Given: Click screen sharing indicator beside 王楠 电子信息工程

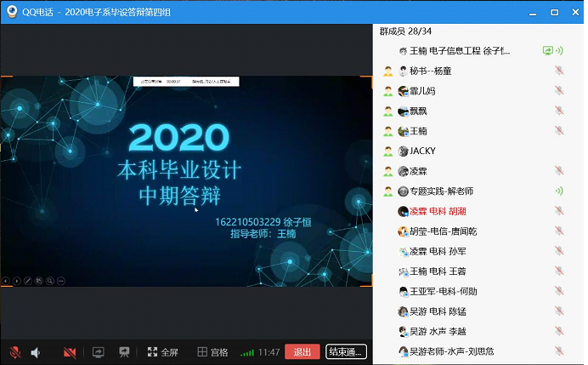Looking at the screenshot, I should pyautogui.click(x=548, y=51).
